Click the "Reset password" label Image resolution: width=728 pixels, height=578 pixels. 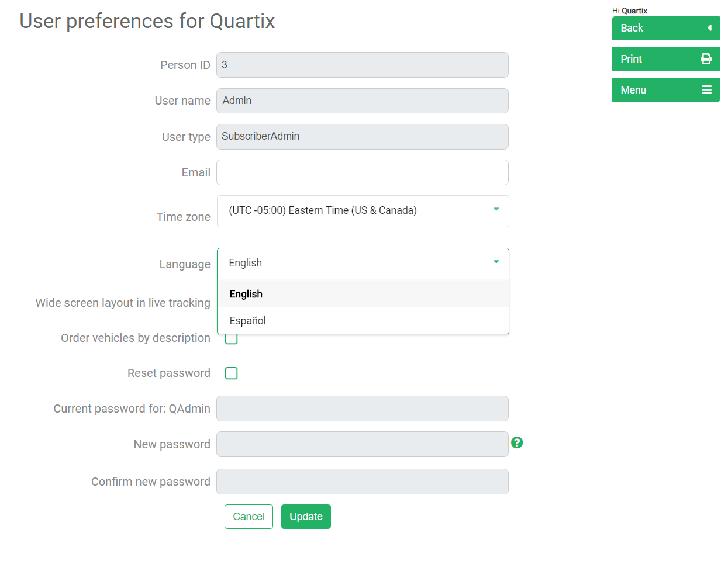coord(169,373)
